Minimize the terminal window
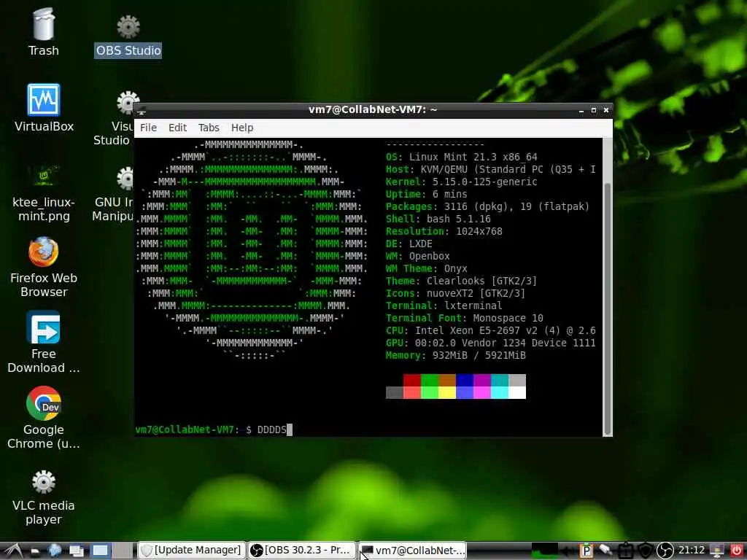The height and width of the screenshot is (560, 747). pos(581,110)
